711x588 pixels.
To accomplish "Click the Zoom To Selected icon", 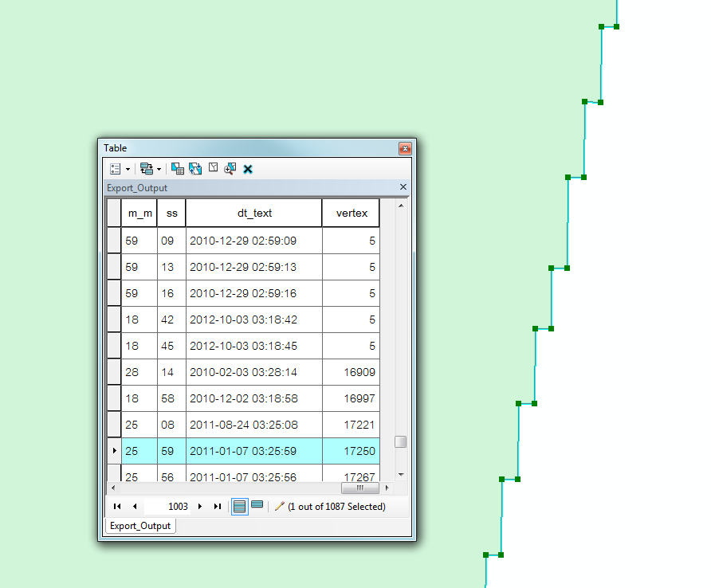I will tap(230, 169).
